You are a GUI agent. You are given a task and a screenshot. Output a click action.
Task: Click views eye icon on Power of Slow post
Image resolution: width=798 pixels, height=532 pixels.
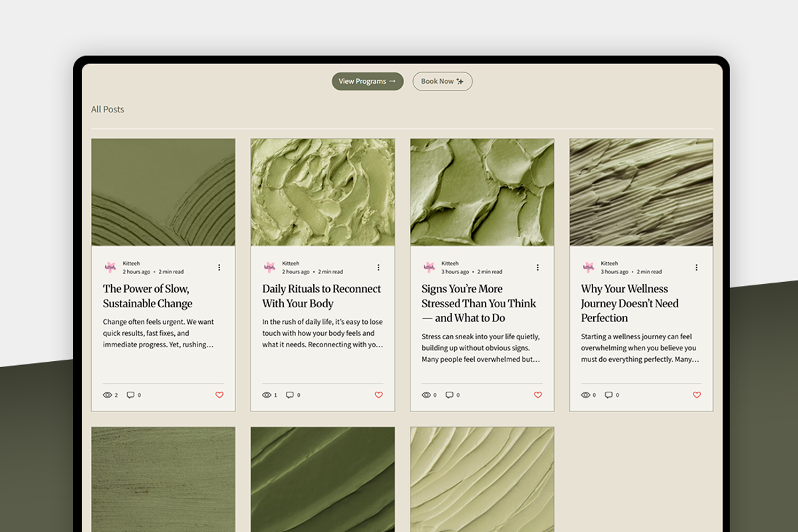pos(108,395)
